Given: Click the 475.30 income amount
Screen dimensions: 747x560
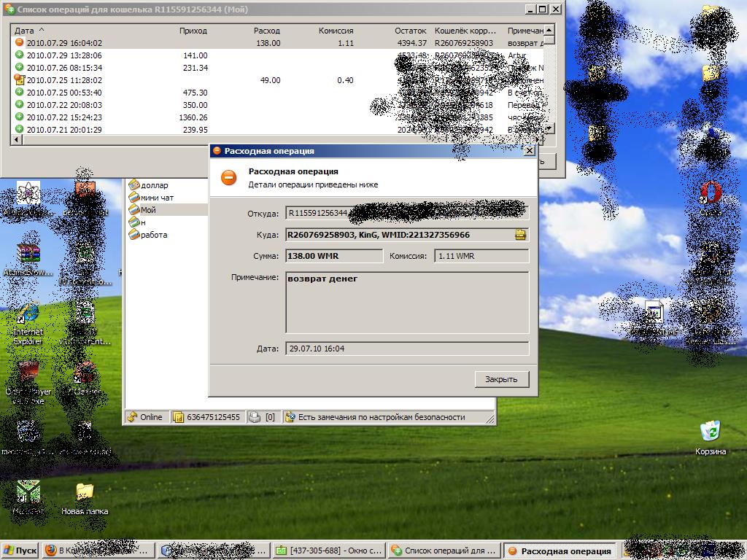Looking at the screenshot, I should click(x=196, y=93).
